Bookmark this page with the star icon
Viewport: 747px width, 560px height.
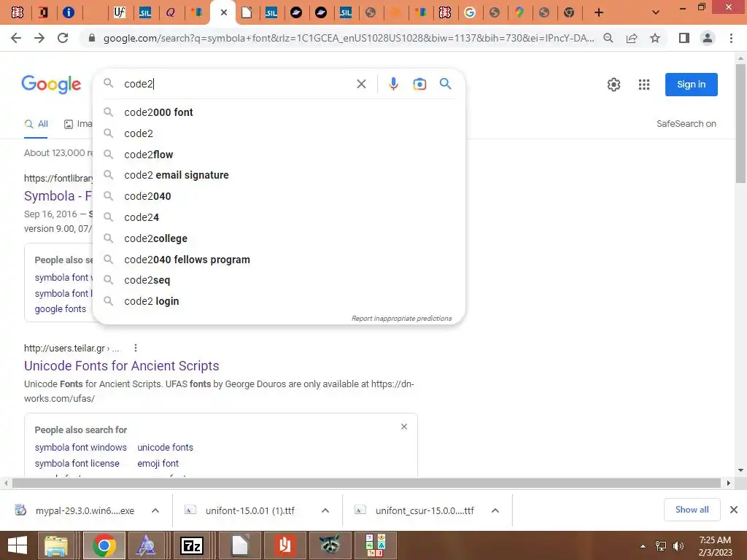tap(655, 38)
